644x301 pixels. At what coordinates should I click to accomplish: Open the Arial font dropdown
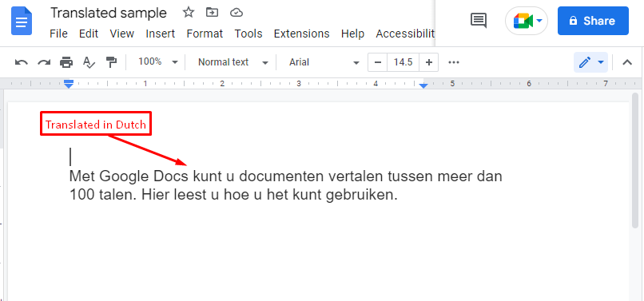pos(324,62)
